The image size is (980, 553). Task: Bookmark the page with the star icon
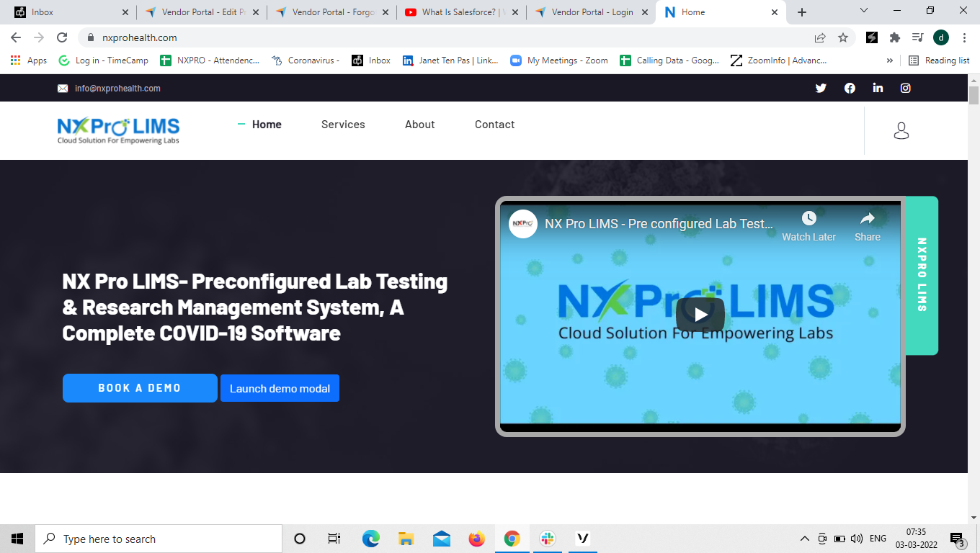(x=844, y=37)
